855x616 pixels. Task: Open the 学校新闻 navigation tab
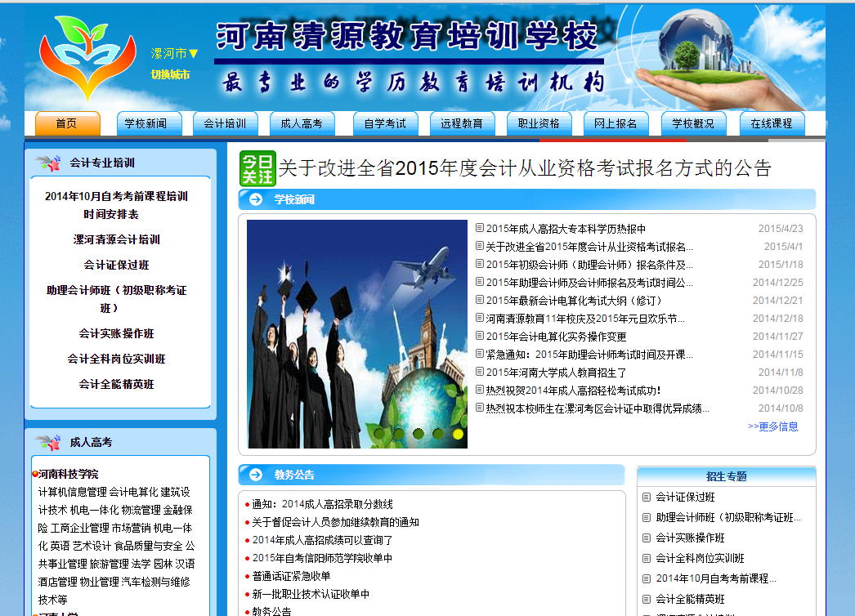(150, 123)
